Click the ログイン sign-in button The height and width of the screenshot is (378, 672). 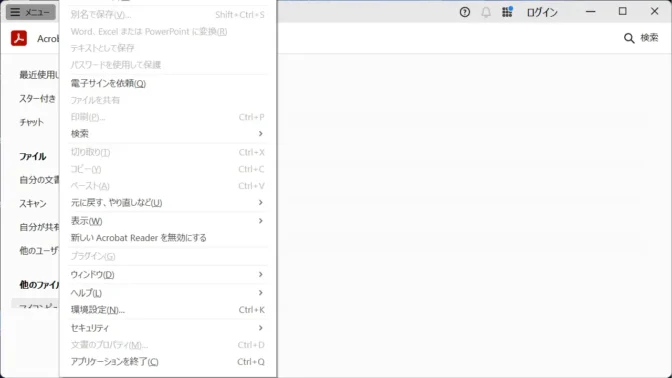point(542,12)
